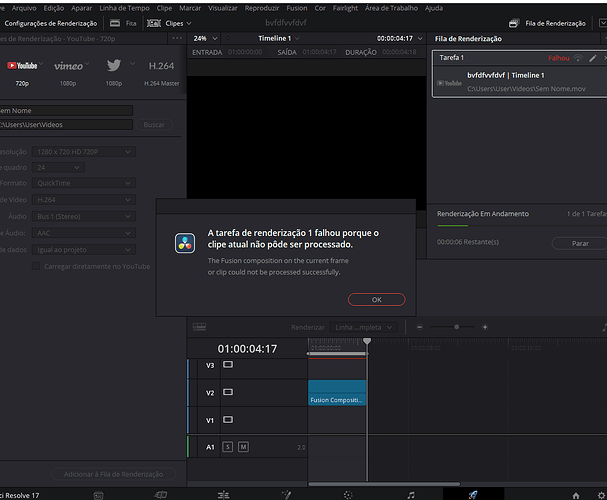Open the Arquivo menu
The image size is (607, 500).
(x=24, y=8)
